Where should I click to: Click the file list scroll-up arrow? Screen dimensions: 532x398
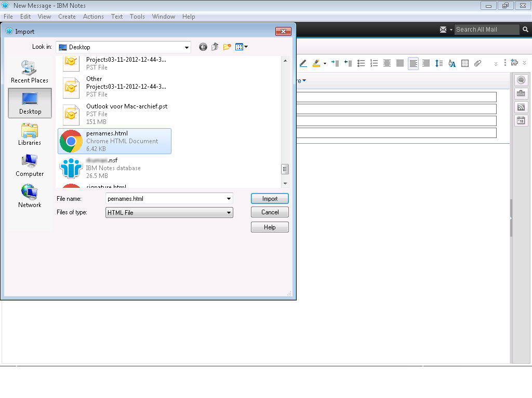[285, 61]
